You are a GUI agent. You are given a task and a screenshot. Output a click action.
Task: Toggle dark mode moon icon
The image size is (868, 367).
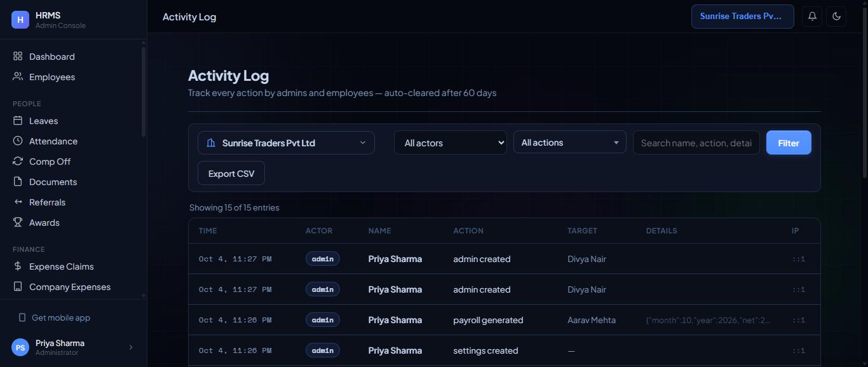(836, 17)
